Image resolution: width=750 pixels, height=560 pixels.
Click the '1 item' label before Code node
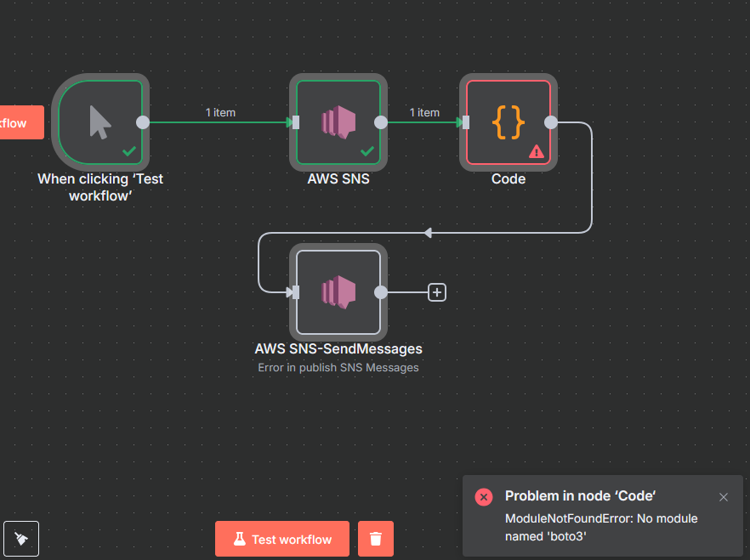(x=424, y=112)
